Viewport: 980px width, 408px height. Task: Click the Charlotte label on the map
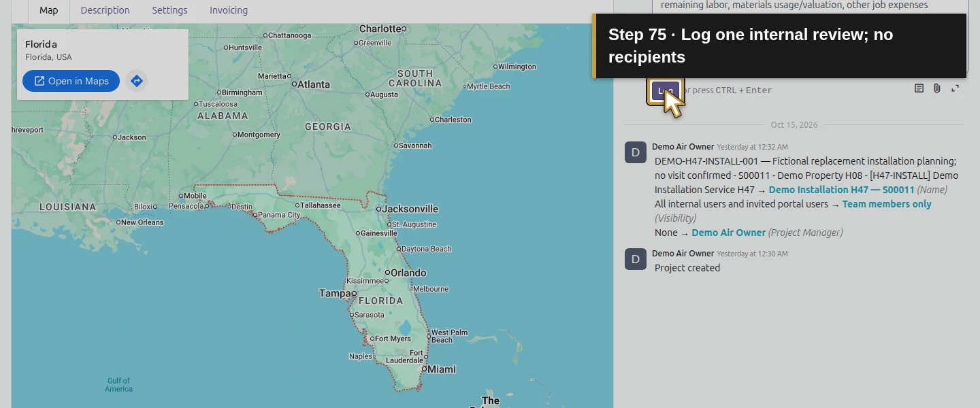380,29
